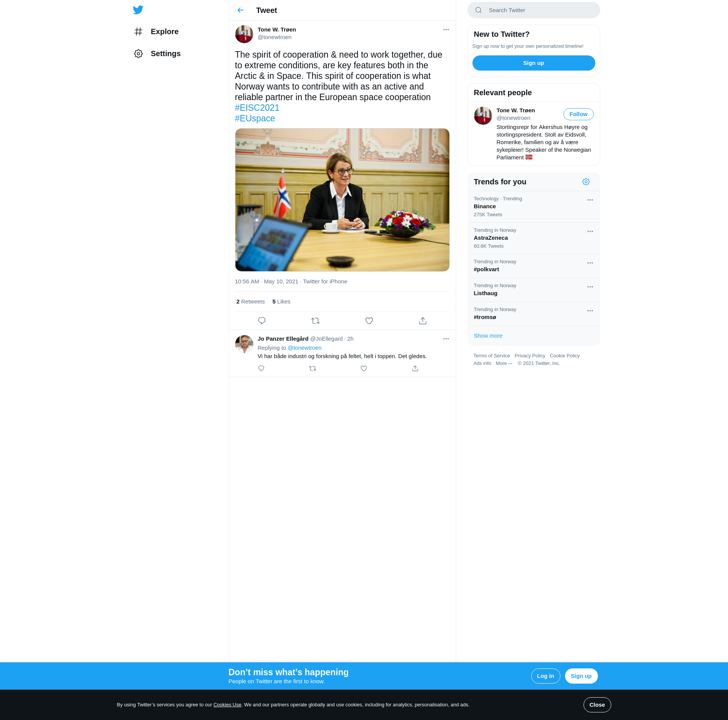Expand the More footer menu
This screenshot has width=728, height=720.
[504, 363]
